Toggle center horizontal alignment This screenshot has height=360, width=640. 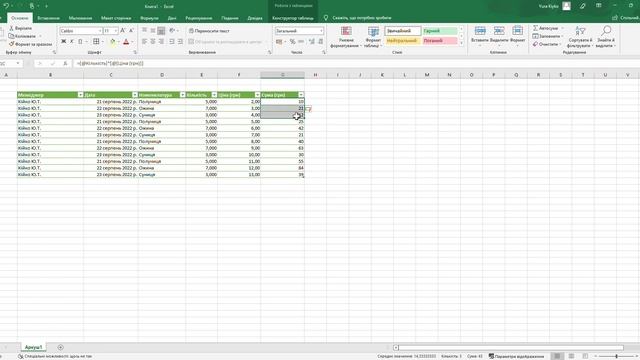pyautogui.click(x=153, y=42)
